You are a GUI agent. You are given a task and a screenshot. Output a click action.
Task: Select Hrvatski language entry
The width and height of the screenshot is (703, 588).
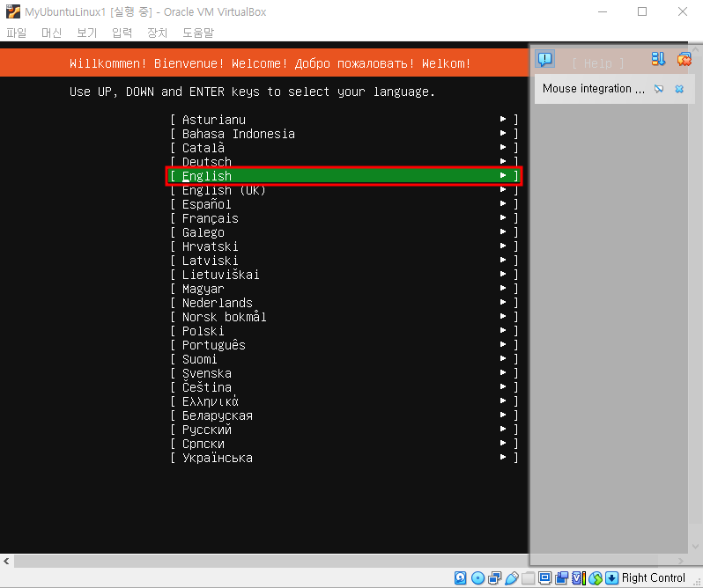[x=344, y=246]
